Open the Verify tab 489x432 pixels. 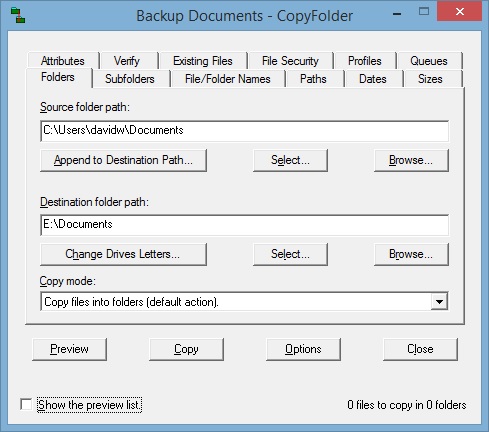127,61
